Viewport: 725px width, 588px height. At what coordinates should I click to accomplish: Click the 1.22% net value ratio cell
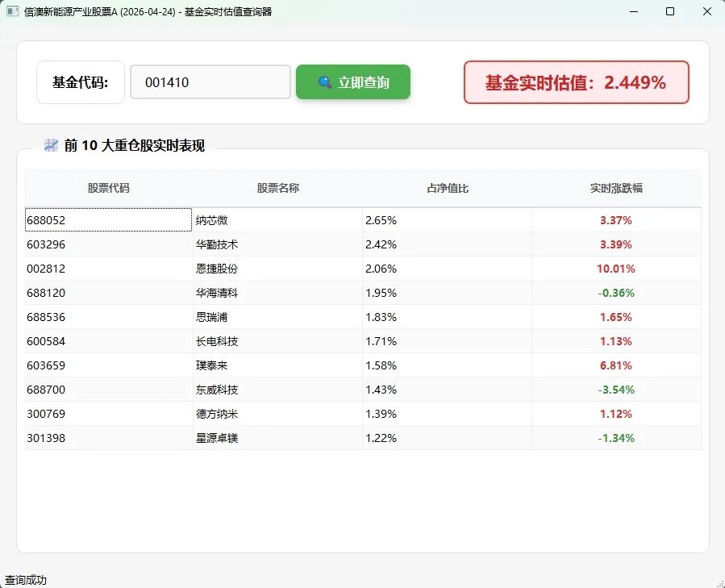pyautogui.click(x=447, y=438)
